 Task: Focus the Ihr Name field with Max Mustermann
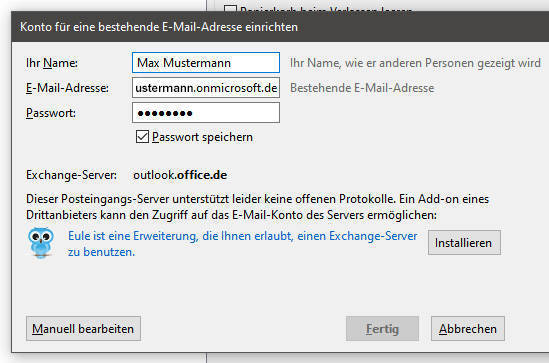(x=206, y=63)
